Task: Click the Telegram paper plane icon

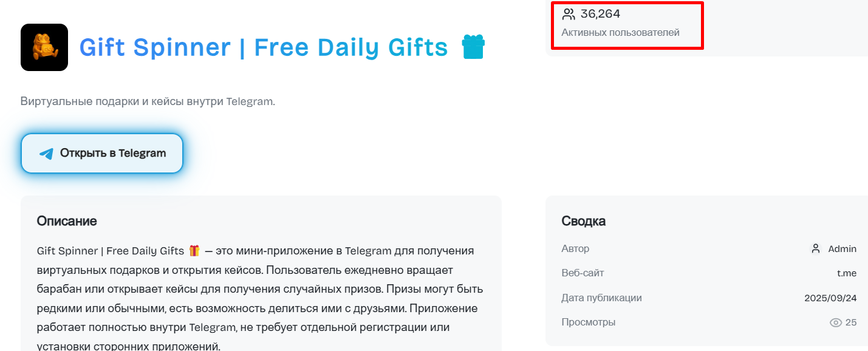Action: tap(46, 154)
